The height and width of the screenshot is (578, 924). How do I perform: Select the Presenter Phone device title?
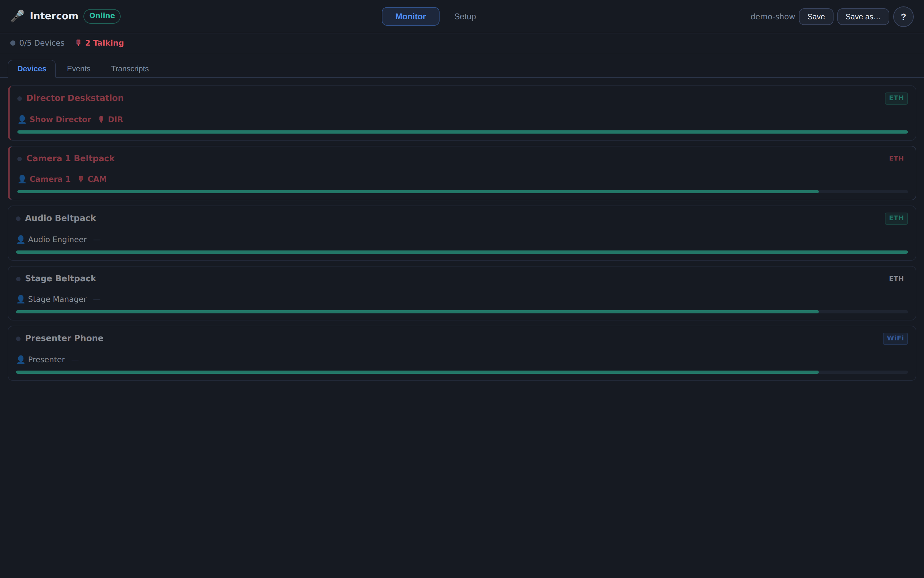(x=64, y=338)
